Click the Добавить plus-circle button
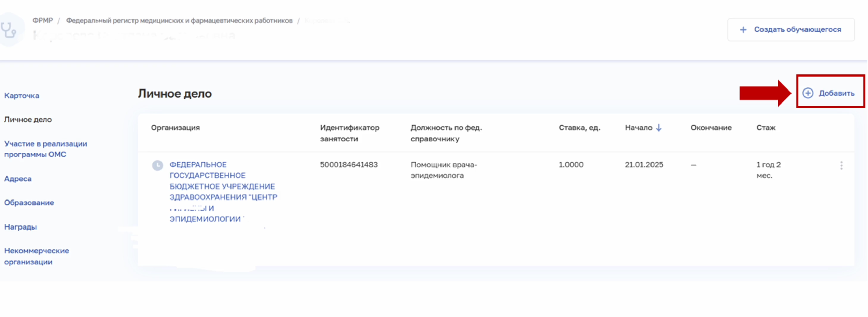 click(829, 93)
